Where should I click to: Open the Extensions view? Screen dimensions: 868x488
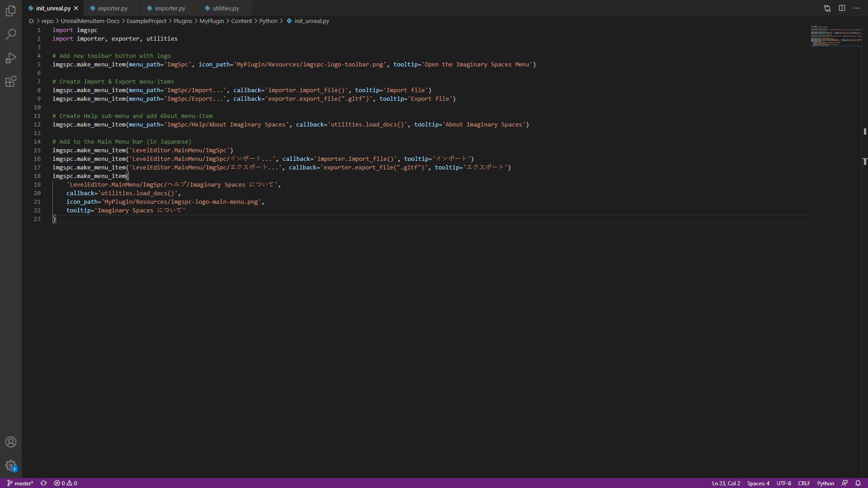11,81
